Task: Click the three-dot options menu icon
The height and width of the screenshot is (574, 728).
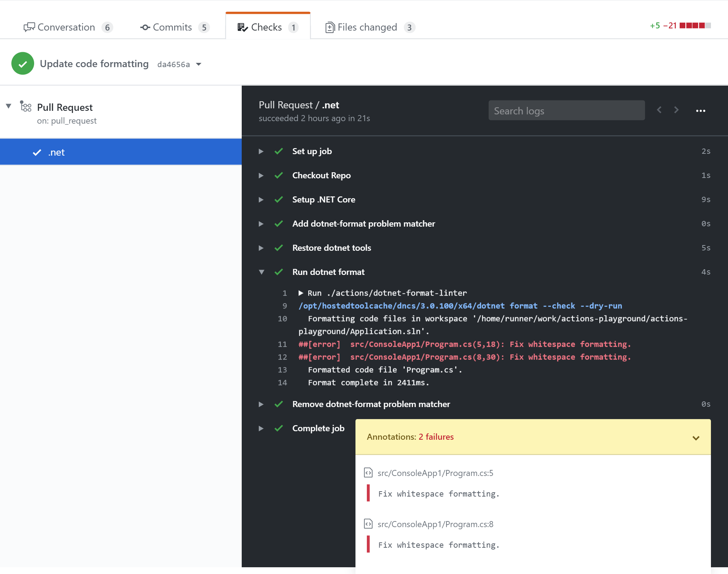Action: [701, 111]
